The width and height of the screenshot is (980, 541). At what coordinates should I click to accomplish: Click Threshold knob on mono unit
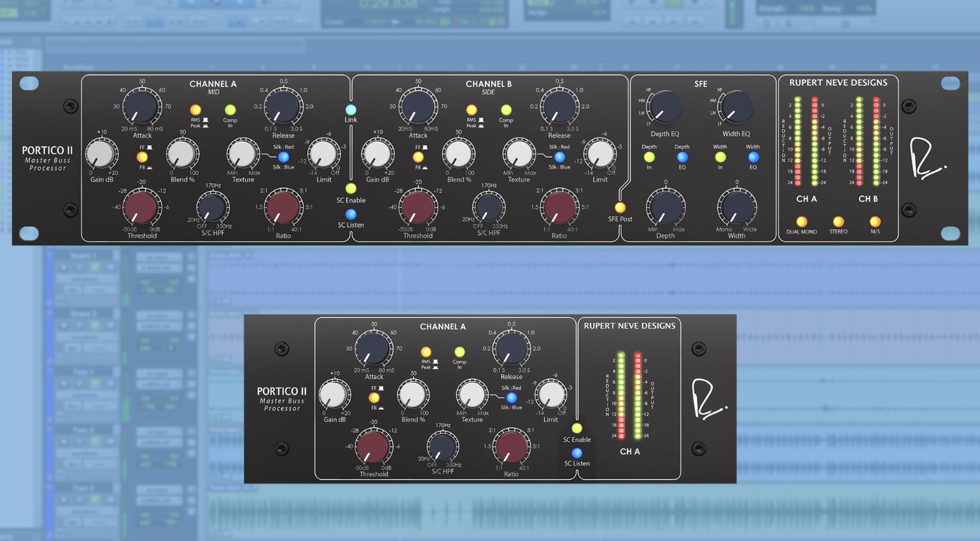click(374, 446)
